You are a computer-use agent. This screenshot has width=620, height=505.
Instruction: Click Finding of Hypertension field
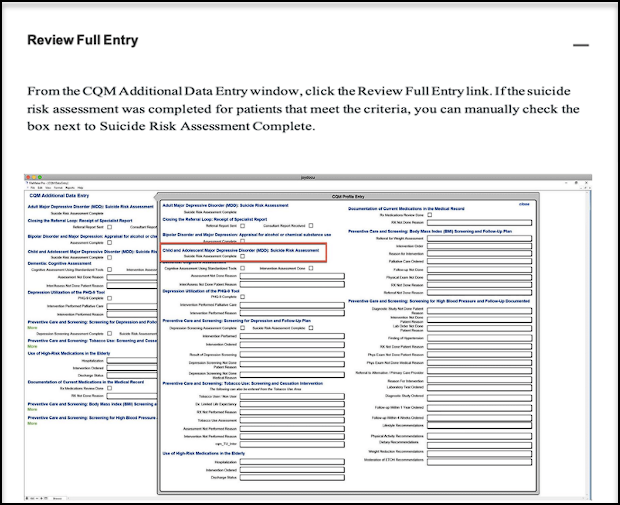tap(479, 338)
